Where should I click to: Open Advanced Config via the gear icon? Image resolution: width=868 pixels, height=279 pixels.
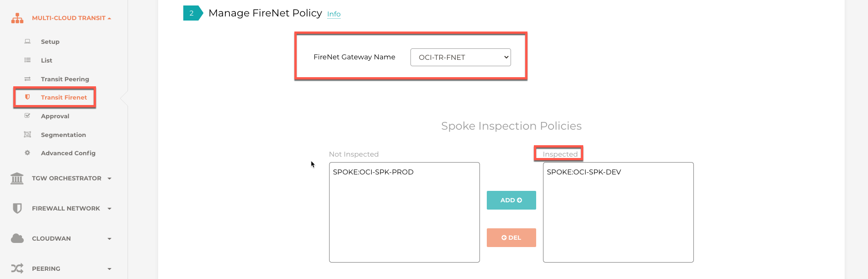(x=27, y=153)
